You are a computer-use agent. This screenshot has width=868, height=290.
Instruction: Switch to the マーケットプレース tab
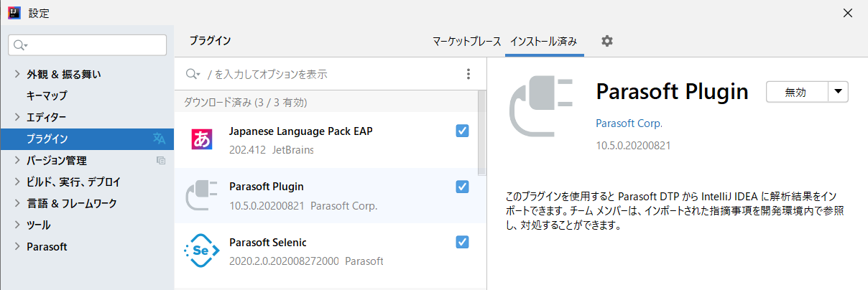tap(466, 42)
